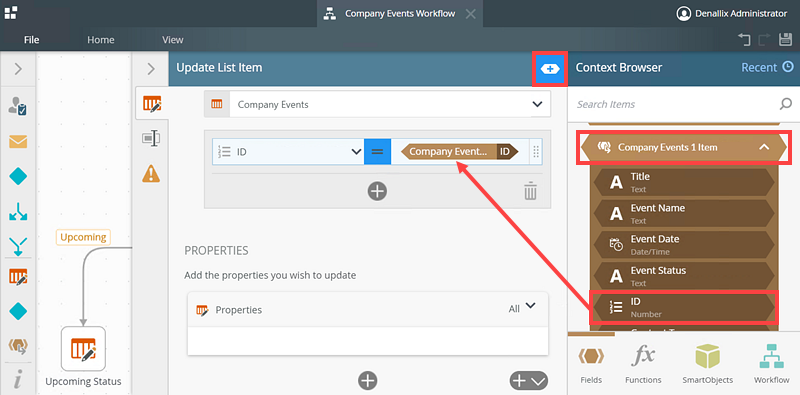The width and height of the screenshot is (800, 395).
Task: Click the Redo icon
Action: pyautogui.click(x=764, y=40)
